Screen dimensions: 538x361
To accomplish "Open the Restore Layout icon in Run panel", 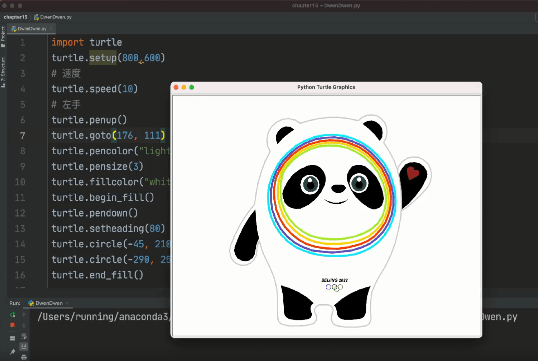I will pos(13,338).
